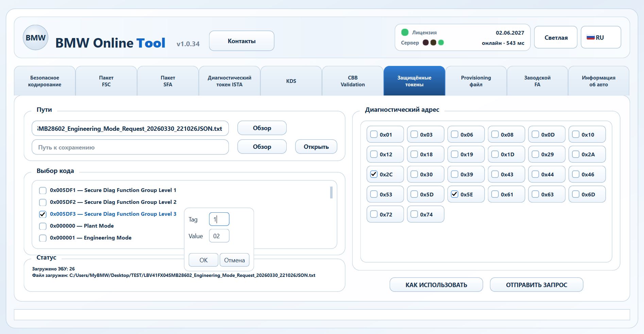Open the Информация об авто tab
The image size is (644, 334).
pyautogui.click(x=598, y=81)
